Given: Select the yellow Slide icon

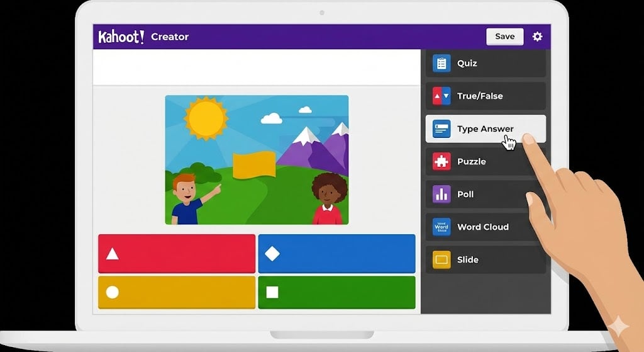Looking at the screenshot, I should (441, 260).
